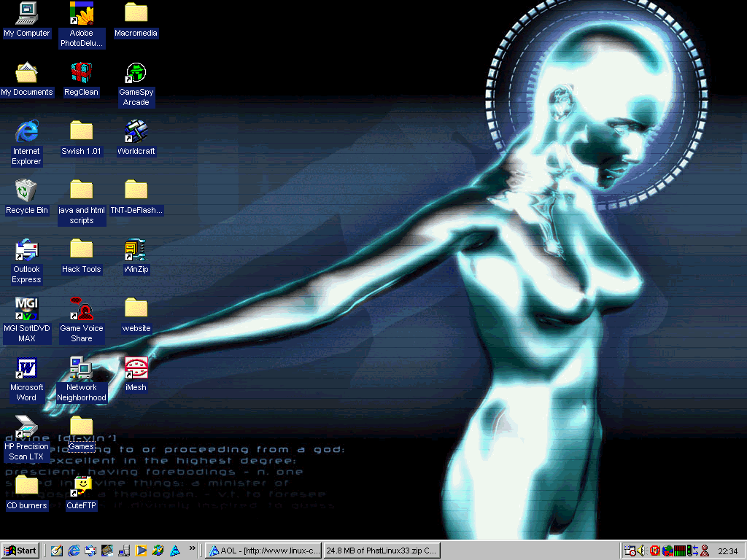Click the volume speaker tray icon
The image size is (747, 560).
pos(641,551)
